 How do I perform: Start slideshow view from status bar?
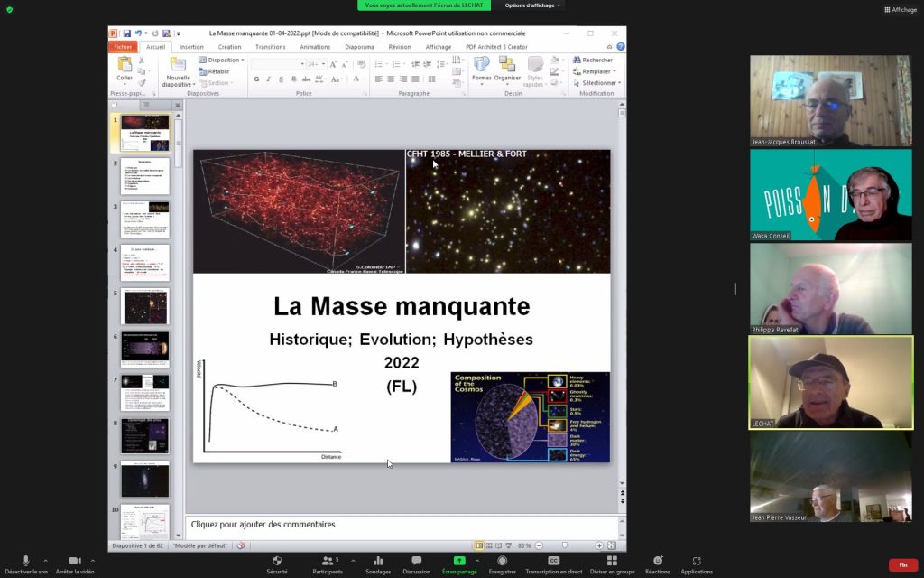pyautogui.click(x=508, y=546)
